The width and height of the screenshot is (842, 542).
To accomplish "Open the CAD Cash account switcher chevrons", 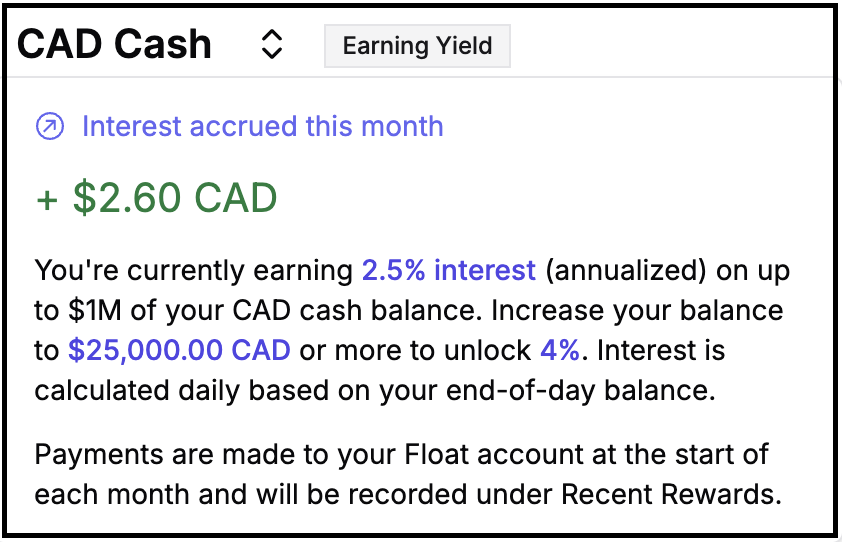I will coord(272,45).
